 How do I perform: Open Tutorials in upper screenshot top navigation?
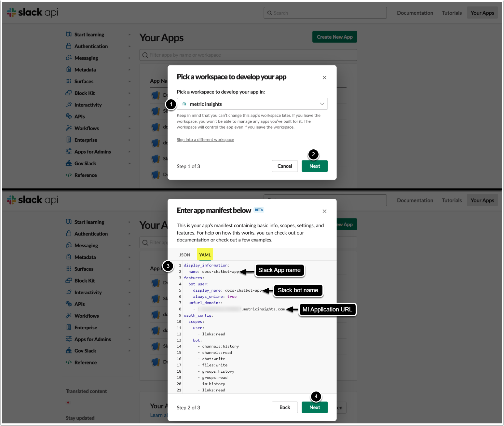click(x=452, y=13)
